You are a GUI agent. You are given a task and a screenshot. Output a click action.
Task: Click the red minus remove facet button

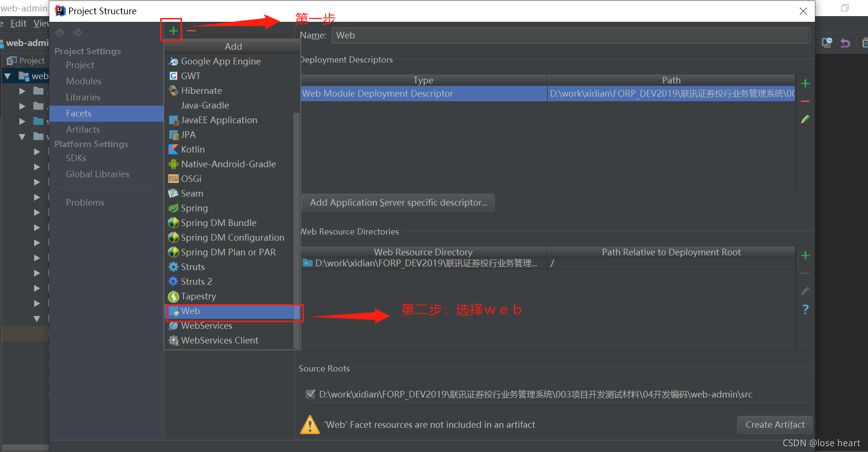[191, 31]
